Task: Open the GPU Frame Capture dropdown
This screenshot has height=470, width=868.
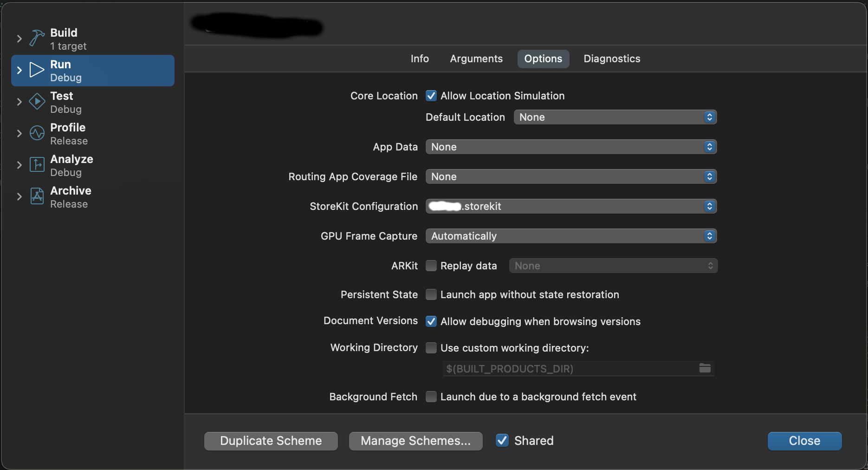Action: point(571,236)
